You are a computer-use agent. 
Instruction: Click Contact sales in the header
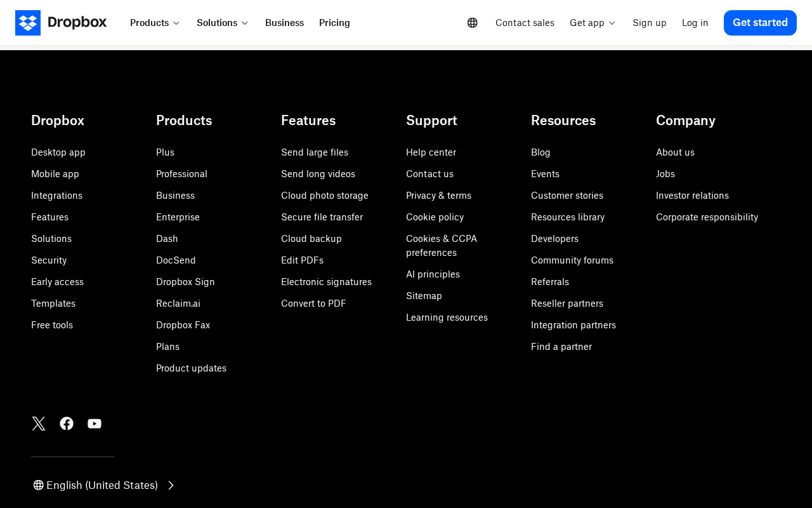coord(525,23)
